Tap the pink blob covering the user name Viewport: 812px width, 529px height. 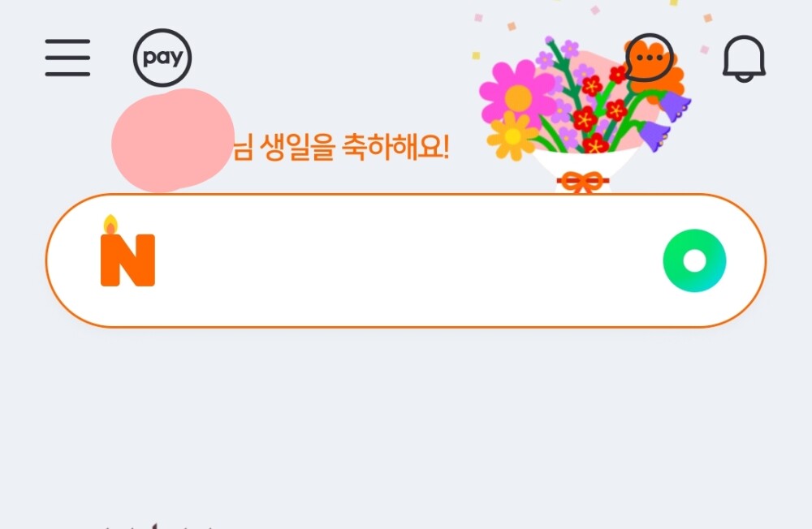pyautogui.click(x=172, y=140)
